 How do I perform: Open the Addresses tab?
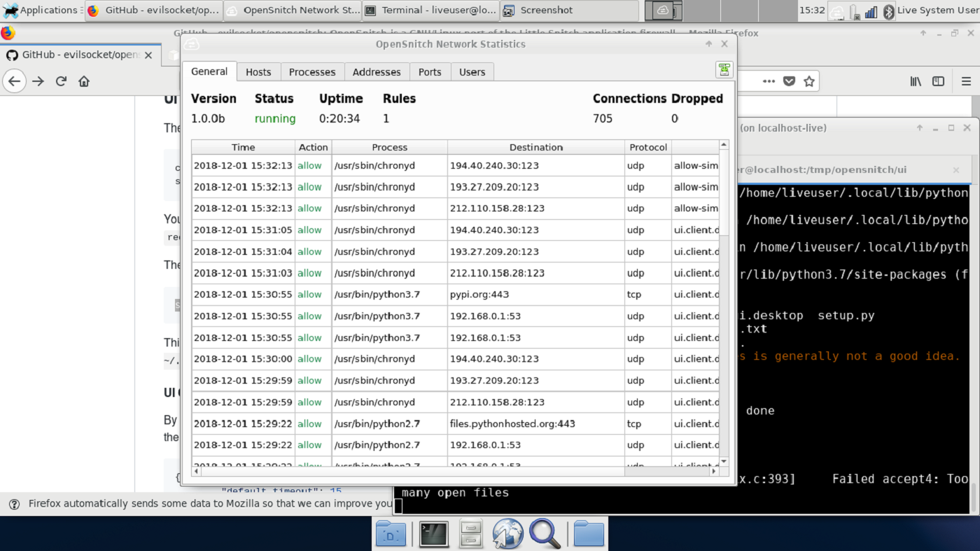point(377,72)
